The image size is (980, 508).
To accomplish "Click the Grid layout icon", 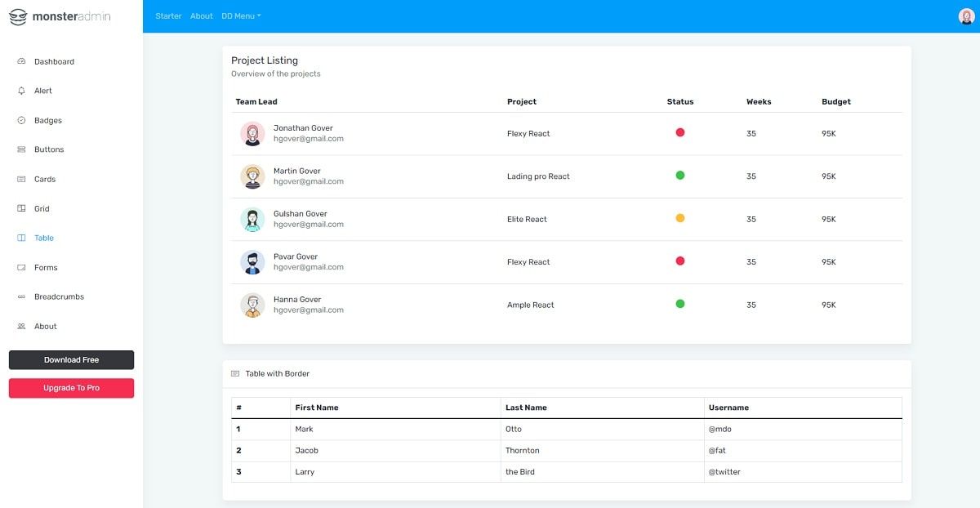I will (20, 208).
